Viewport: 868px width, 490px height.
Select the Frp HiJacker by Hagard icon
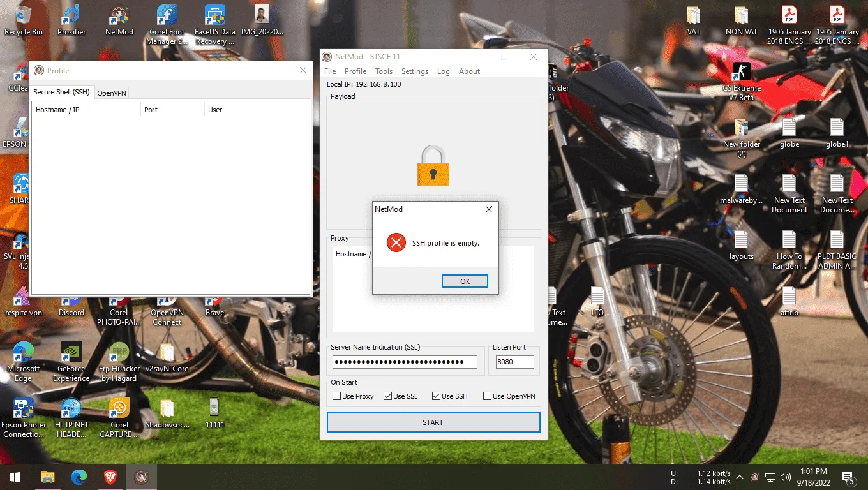tap(119, 362)
